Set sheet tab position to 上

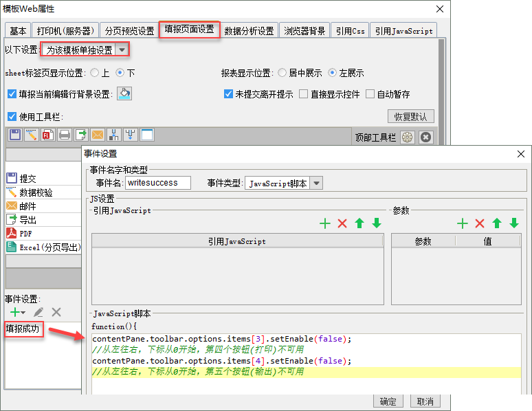[x=95, y=73]
